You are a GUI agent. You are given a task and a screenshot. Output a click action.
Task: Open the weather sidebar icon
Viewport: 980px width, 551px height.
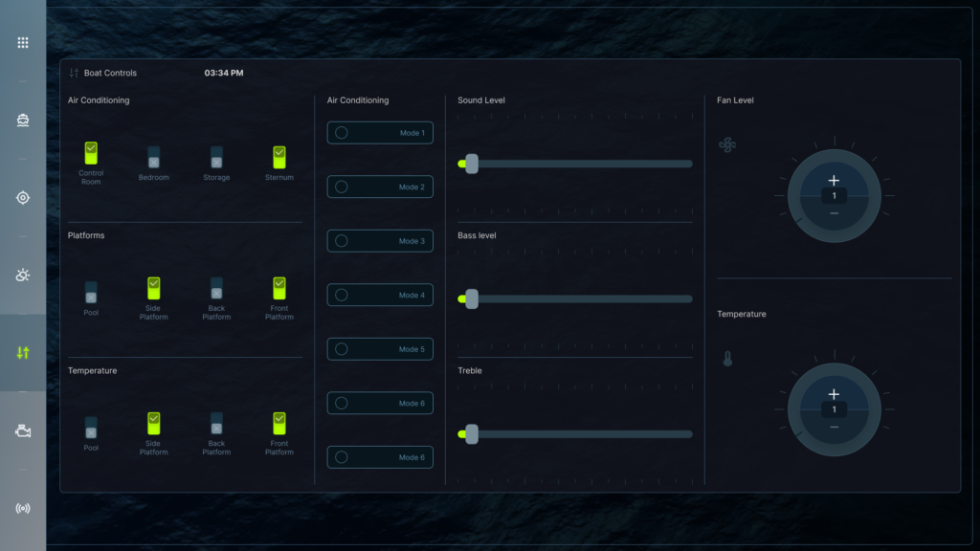coord(23,275)
